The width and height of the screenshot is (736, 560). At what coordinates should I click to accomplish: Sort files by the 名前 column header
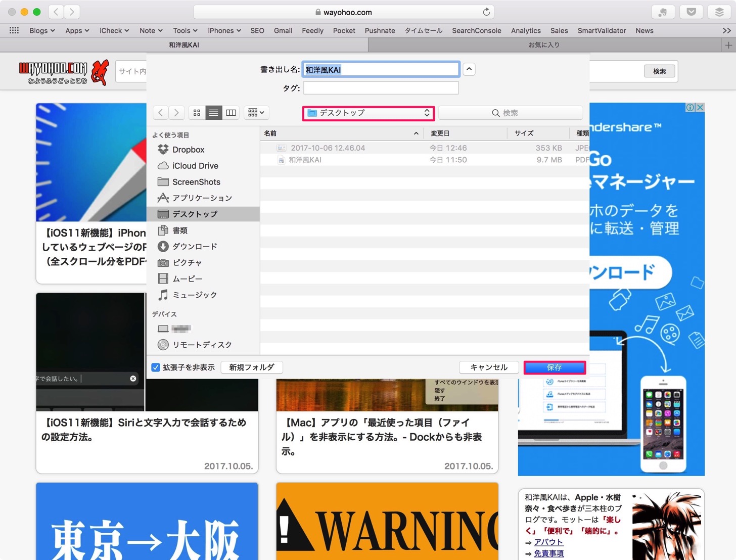tap(342, 133)
